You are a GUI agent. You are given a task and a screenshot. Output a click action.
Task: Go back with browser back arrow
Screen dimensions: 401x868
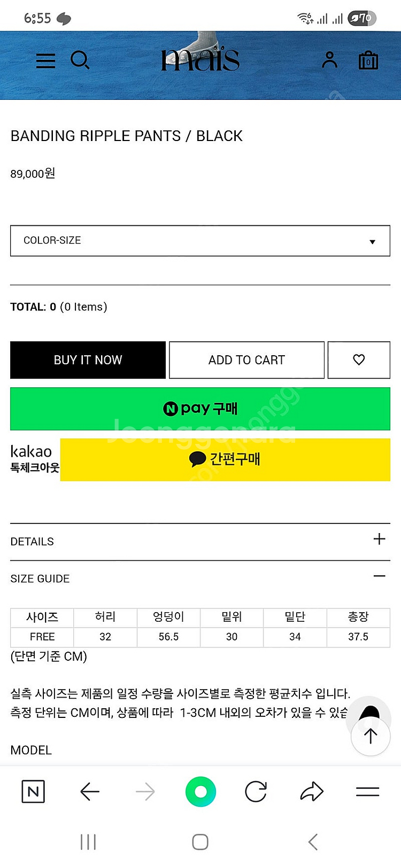[90, 792]
